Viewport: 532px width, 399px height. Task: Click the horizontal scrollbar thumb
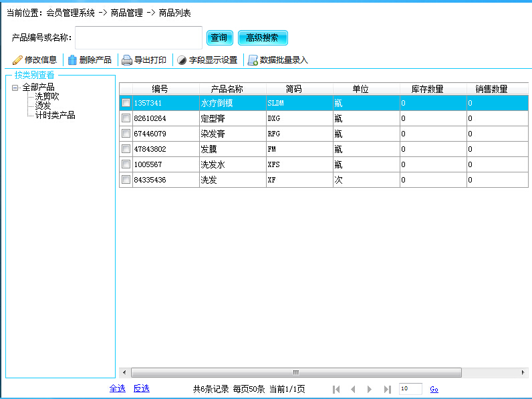coord(295,372)
